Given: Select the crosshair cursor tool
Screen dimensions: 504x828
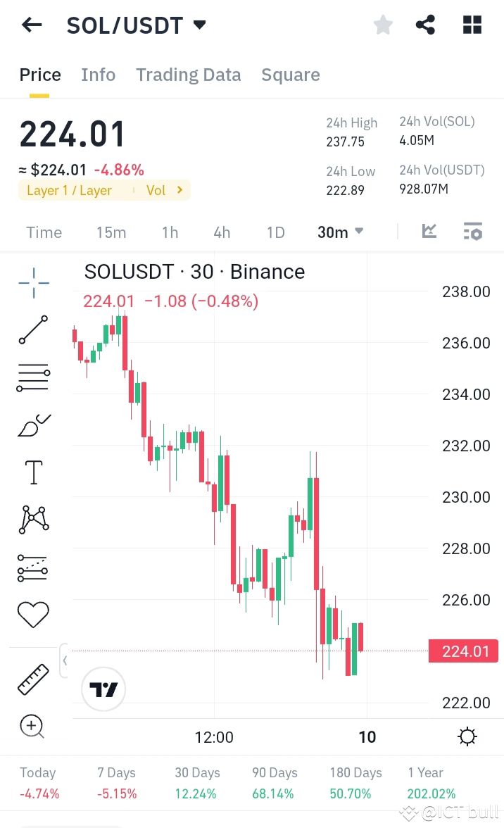Looking at the screenshot, I should coord(32,282).
